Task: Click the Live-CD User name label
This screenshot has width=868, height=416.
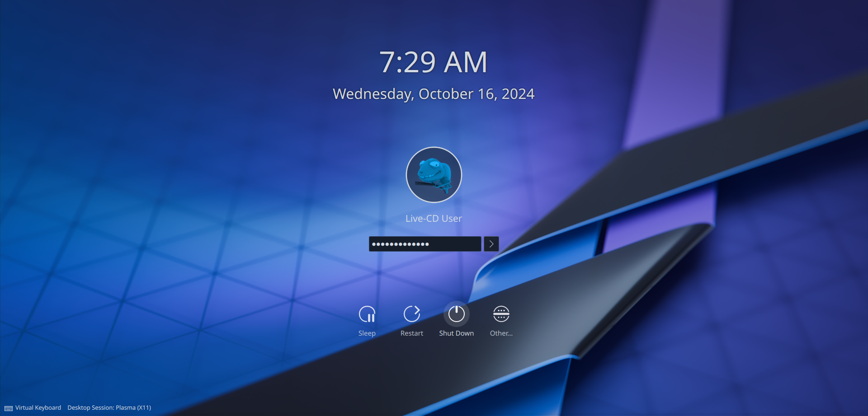Action: [x=434, y=219]
